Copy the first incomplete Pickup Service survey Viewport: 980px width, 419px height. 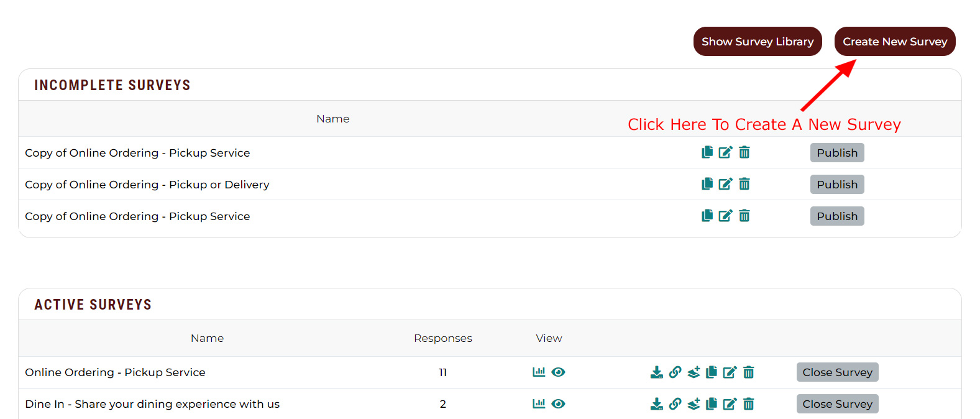(x=707, y=152)
